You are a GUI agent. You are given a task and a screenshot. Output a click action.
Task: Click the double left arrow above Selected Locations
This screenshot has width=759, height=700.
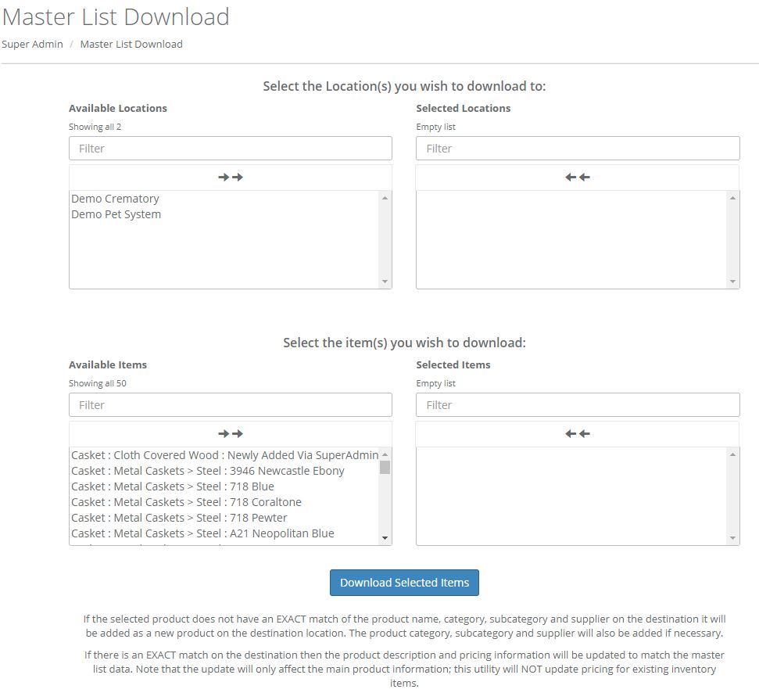[578, 177]
